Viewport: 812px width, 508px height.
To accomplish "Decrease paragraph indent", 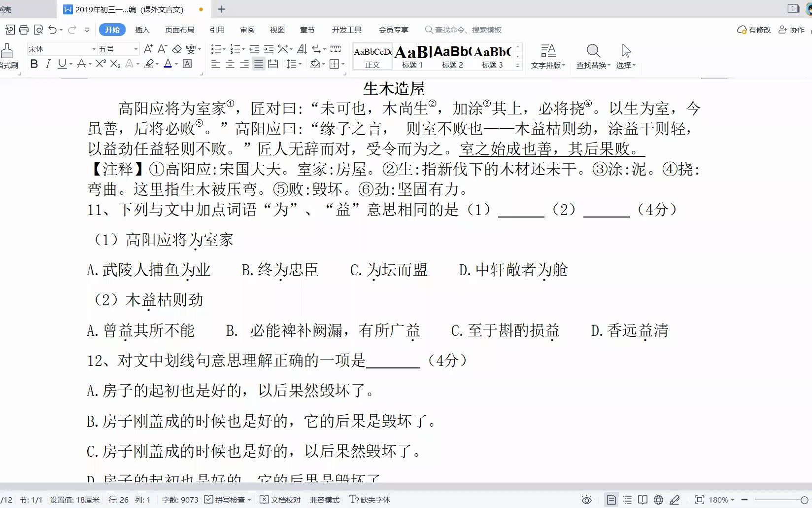I will (254, 49).
